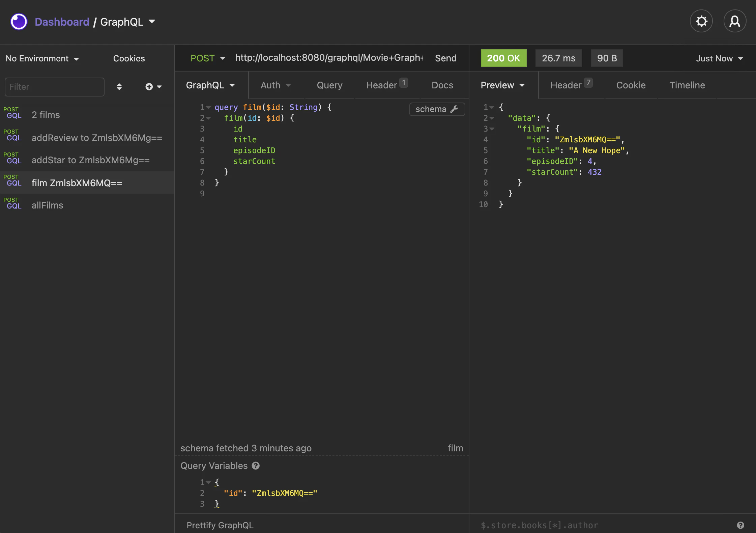Screen dimensions: 756x533
Task: Click the Send button
Action: pyautogui.click(x=445, y=58)
